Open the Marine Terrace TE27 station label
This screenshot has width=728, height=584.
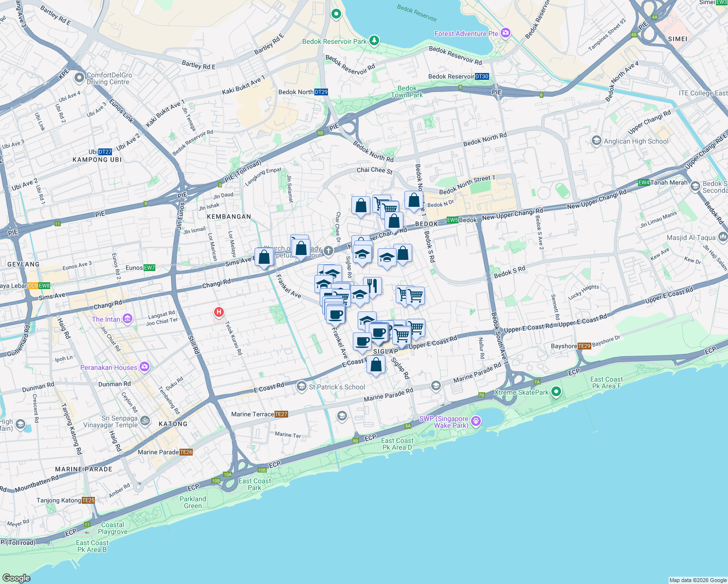click(260, 414)
